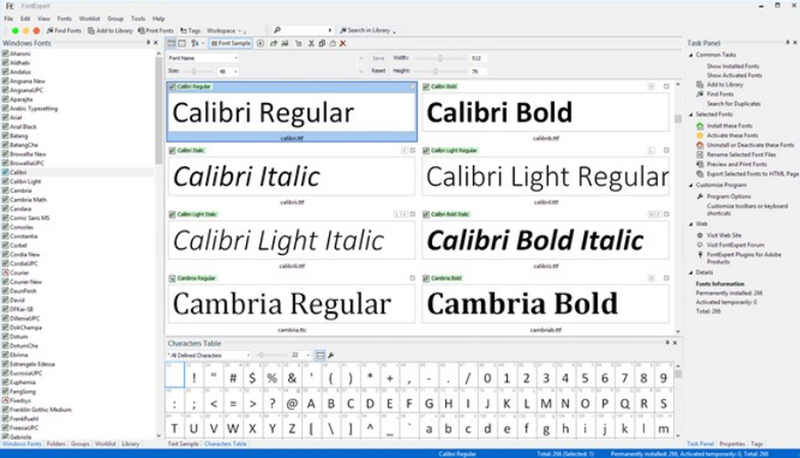This screenshot has height=458, width=800.
Task: Click Visit Web Site link
Action: pyautogui.click(x=724, y=235)
